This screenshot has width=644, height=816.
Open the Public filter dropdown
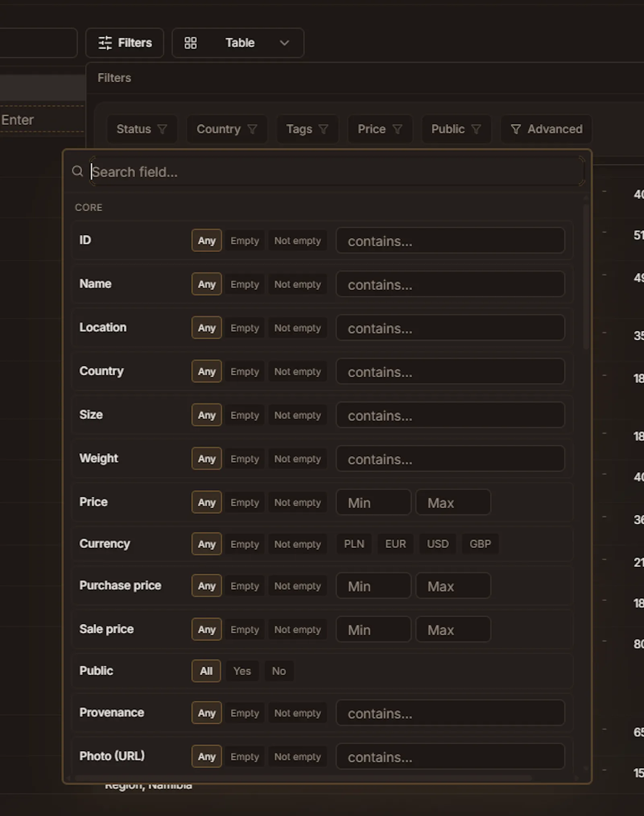(x=456, y=129)
